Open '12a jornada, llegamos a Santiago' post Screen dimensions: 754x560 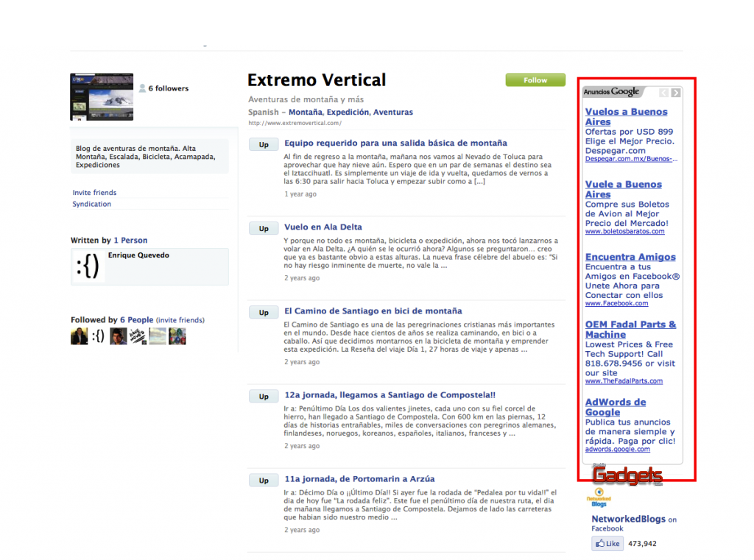click(x=390, y=395)
